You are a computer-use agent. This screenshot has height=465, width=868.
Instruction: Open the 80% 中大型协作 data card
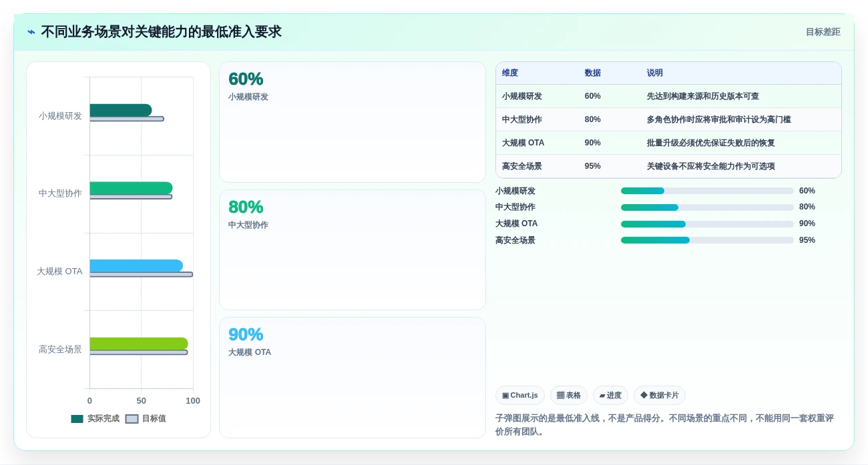(352, 250)
